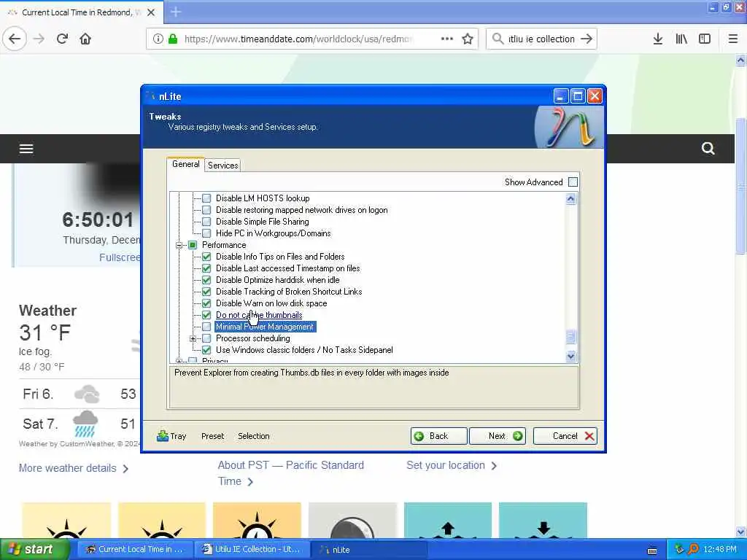747x560 pixels.
Task: Click the Firefox search box
Action: coord(541,39)
